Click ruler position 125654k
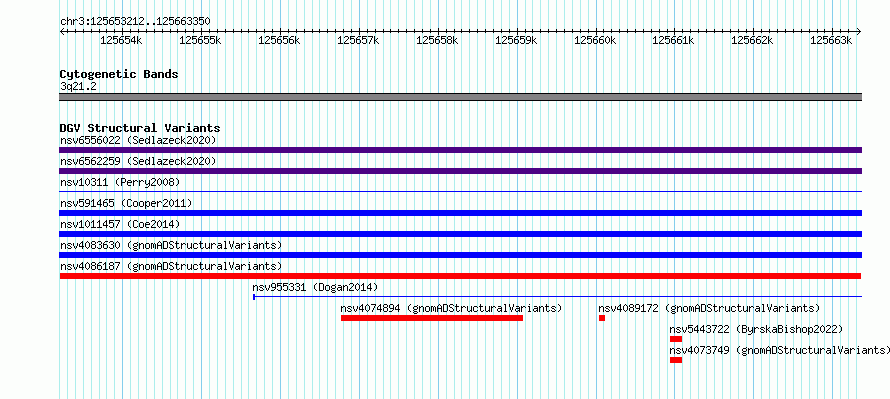Viewport: 890px width, 399px height. click(x=121, y=40)
